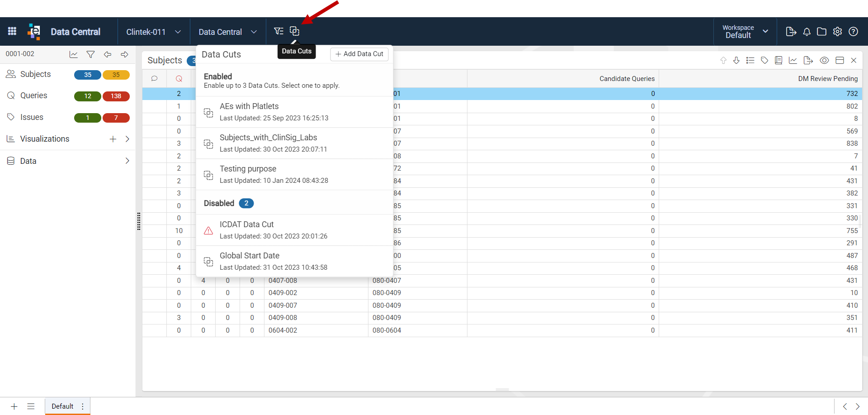Click Add Data Cut button
The image size is (868, 415).
(x=359, y=54)
